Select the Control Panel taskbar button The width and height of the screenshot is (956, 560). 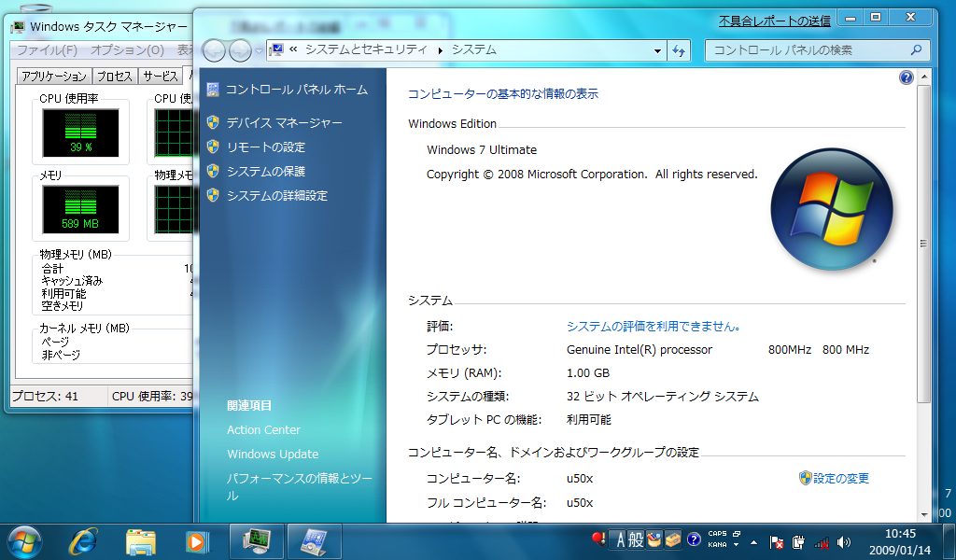click(314, 541)
